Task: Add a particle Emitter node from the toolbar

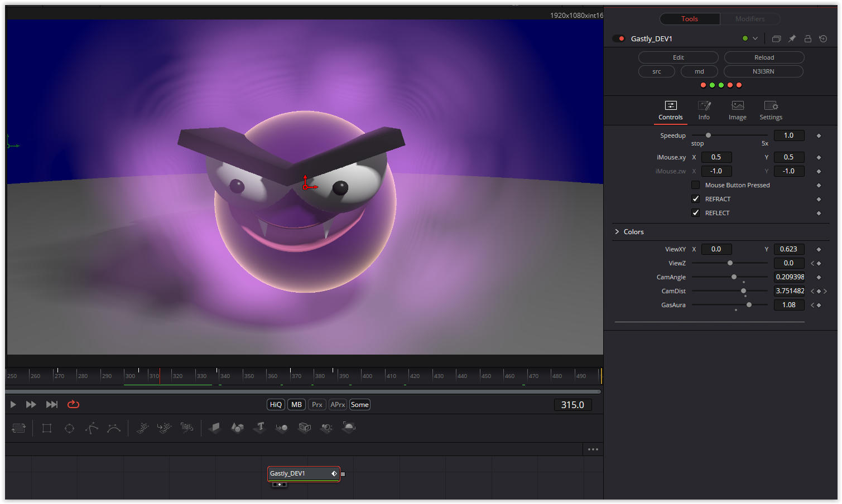Action: [x=142, y=428]
